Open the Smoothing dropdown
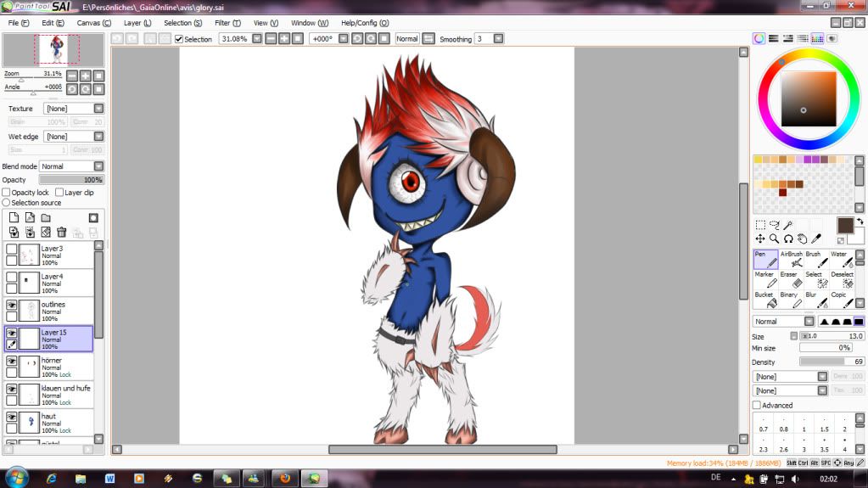 point(498,39)
